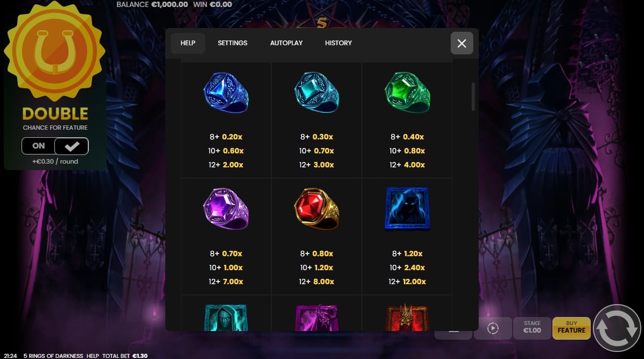This screenshot has width=644, height=359.
Task: Click the teal ring symbol
Action: tap(316, 93)
